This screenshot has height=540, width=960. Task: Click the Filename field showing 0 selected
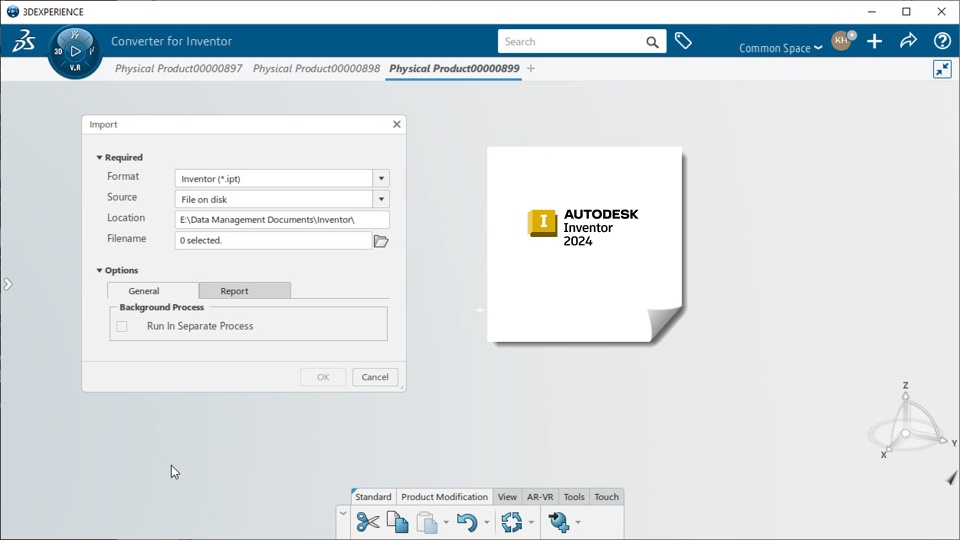273,241
